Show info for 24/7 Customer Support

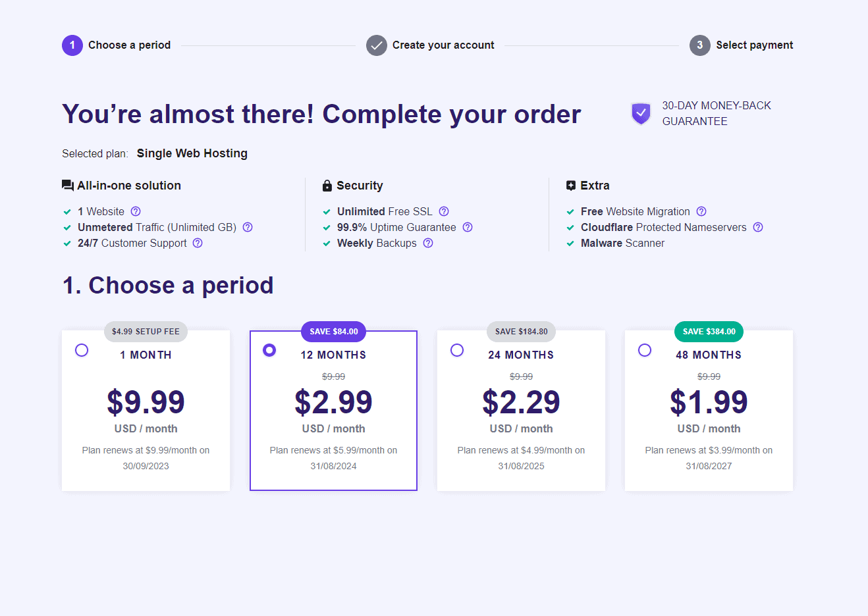click(198, 243)
